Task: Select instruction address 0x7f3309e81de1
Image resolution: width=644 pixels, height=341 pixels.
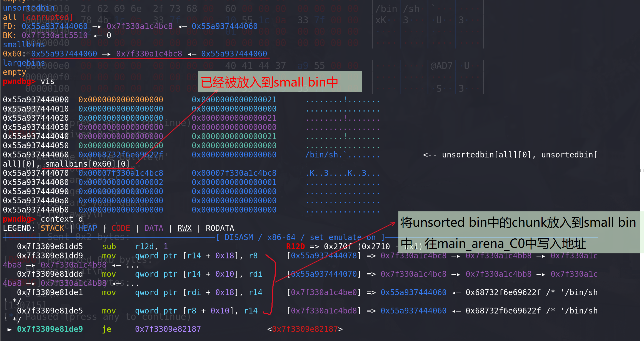Action: pos(50,292)
